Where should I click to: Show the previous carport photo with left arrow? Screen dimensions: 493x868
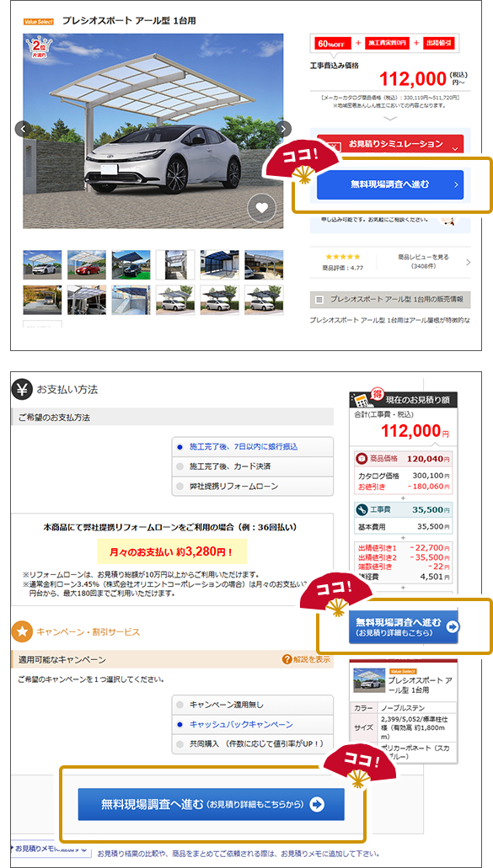pos(23,129)
